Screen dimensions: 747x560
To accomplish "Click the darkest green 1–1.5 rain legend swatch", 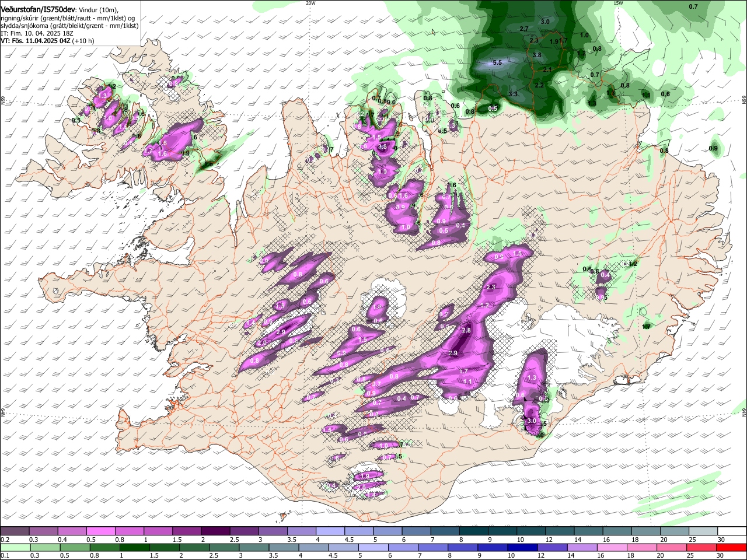I will pyautogui.click(x=134, y=547).
